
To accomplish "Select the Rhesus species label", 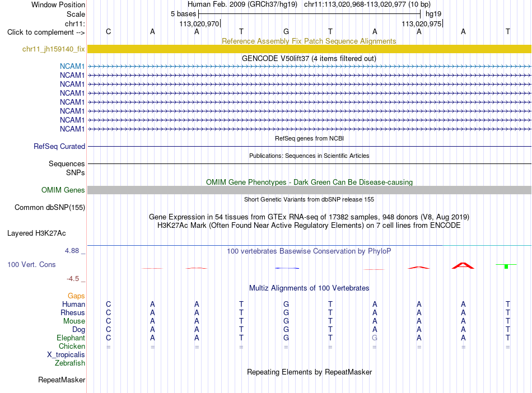I will 73,312.
